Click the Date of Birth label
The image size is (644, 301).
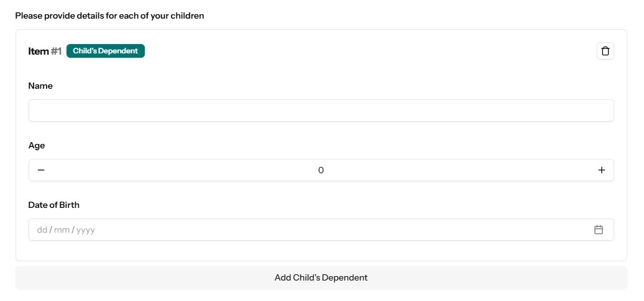(54, 205)
